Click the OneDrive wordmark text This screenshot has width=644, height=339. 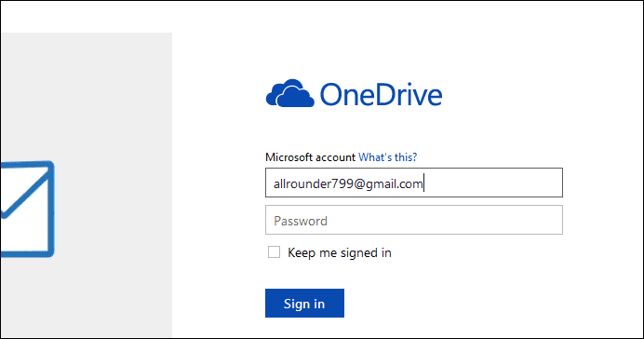[382, 94]
